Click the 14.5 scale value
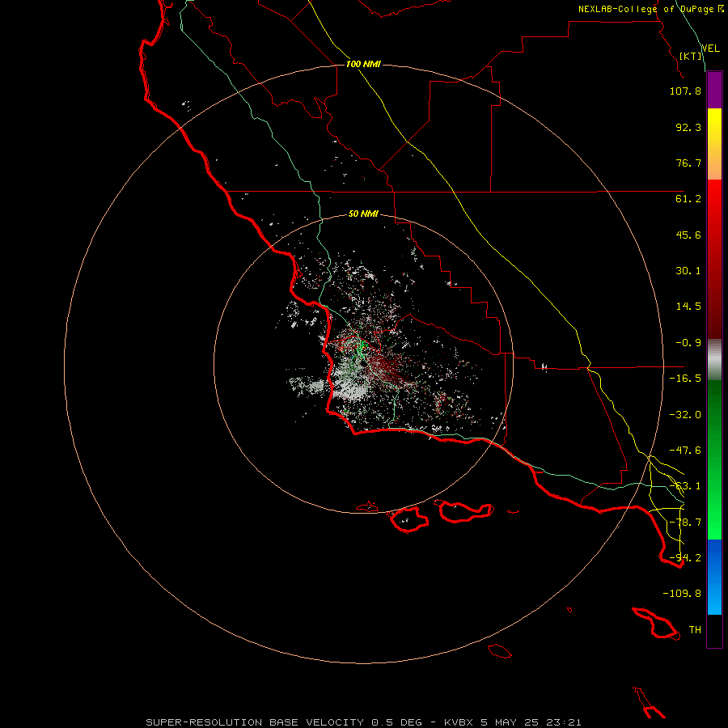Screen dimensions: 728x728 (688, 307)
